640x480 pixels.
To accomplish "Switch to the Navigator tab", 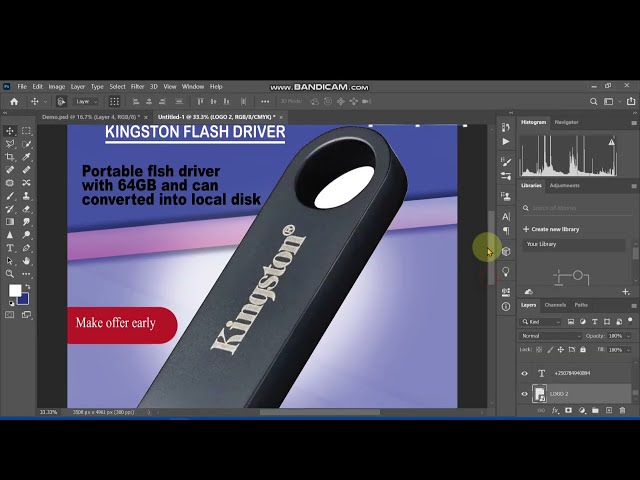I will point(566,122).
